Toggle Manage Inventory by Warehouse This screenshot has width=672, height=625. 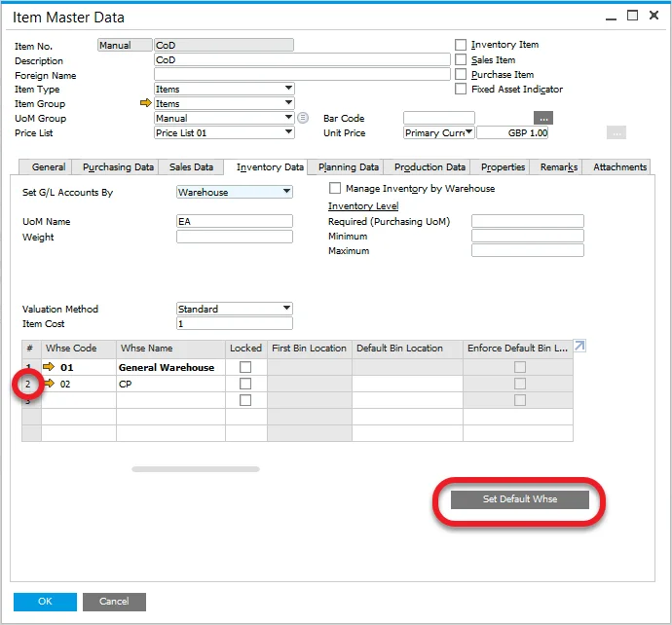[x=336, y=189]
